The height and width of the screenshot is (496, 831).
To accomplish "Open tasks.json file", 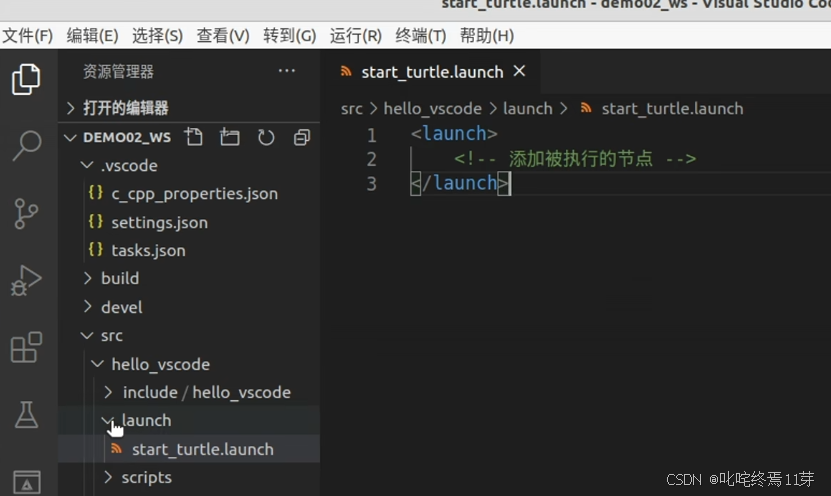I will click(148, 250).
